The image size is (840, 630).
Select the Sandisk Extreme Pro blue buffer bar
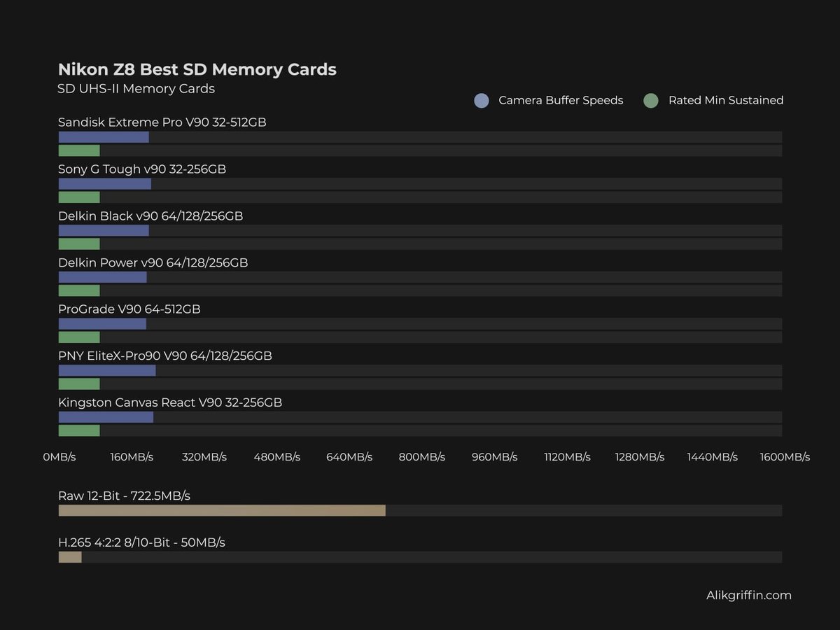pyautogui.click(x=101, y=136)
